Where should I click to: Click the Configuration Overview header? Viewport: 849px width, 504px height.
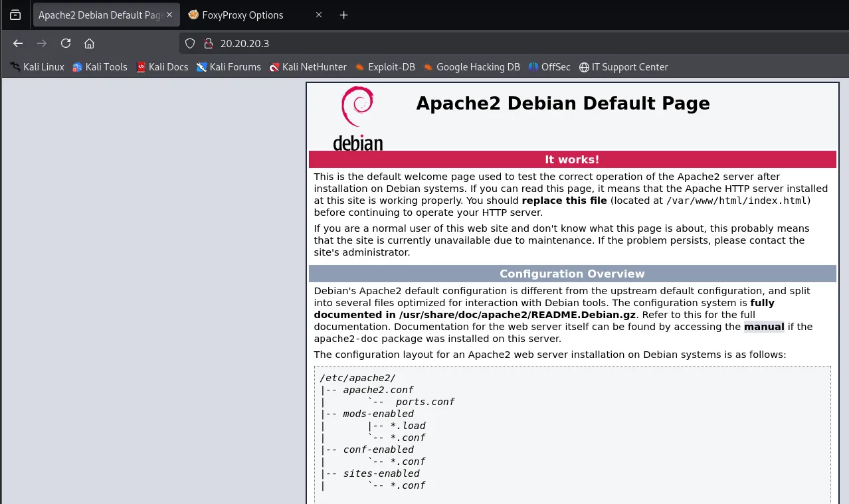572,274
